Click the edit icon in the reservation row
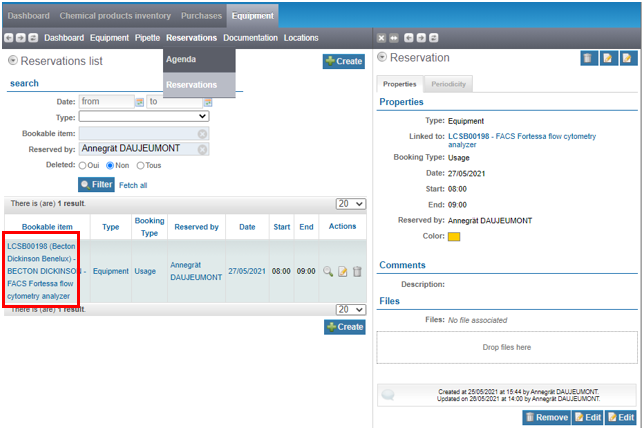Screen dimensions: 643x432 coord(342,271)
